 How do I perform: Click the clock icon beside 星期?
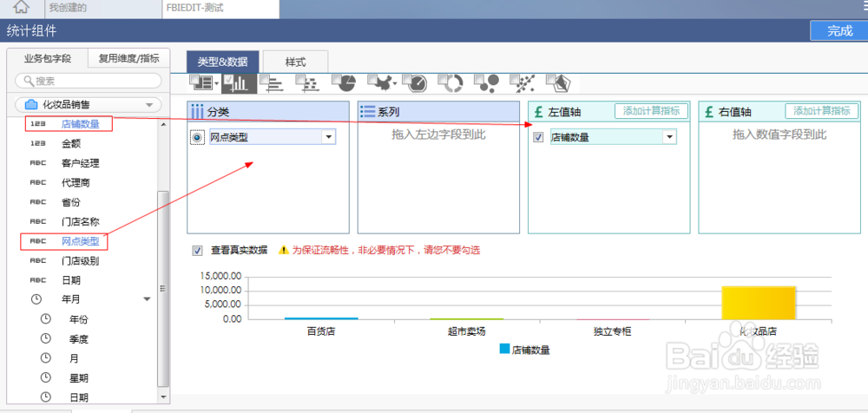(x=46, y=377)
